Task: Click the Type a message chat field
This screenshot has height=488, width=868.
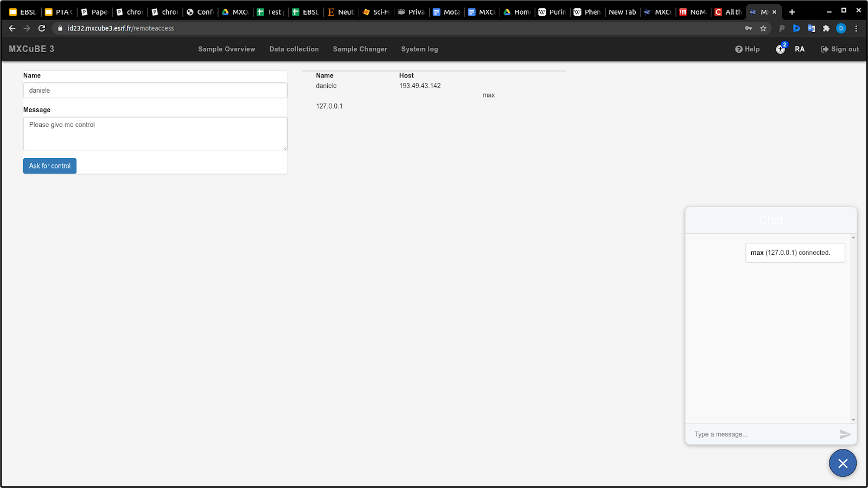Action: click(764, 434)
